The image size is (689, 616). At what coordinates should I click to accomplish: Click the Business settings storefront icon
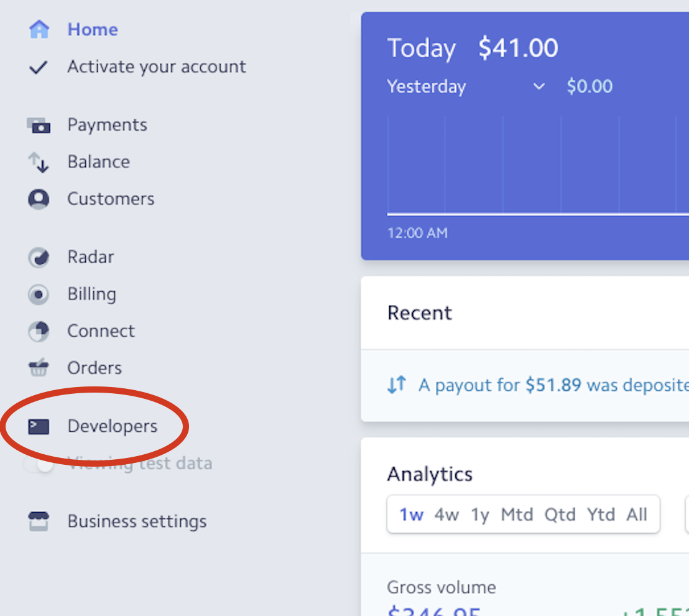pos(39,521)
